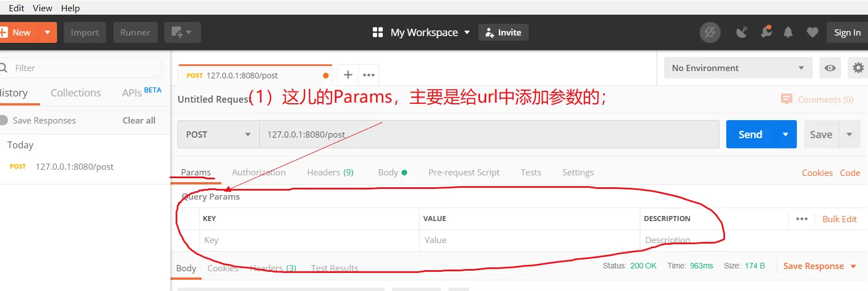This screenshot has height=291, width=868.
Task: Open the Runner
Action: tap(135, 33)
